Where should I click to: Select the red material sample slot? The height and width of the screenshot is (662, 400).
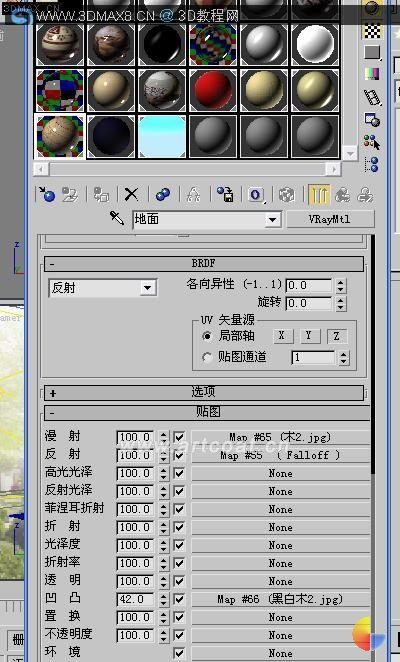pos(213,90)
